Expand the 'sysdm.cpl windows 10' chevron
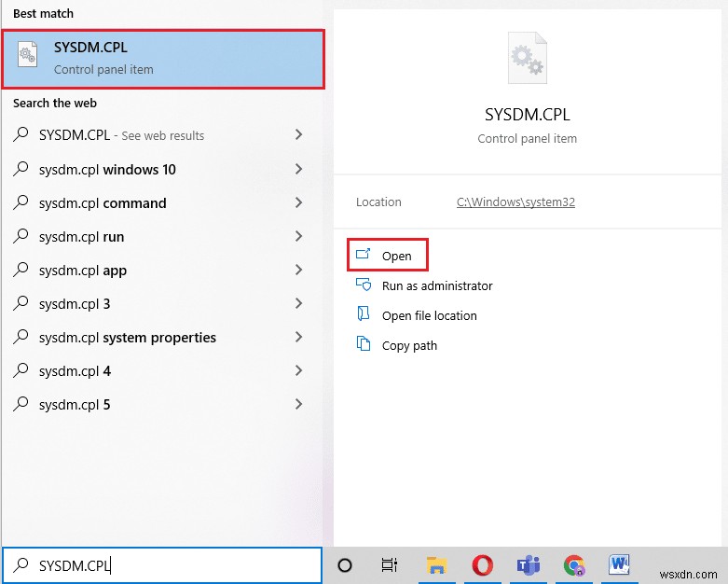728x584 pixels. pyautogui.click(x=298, y=169)
